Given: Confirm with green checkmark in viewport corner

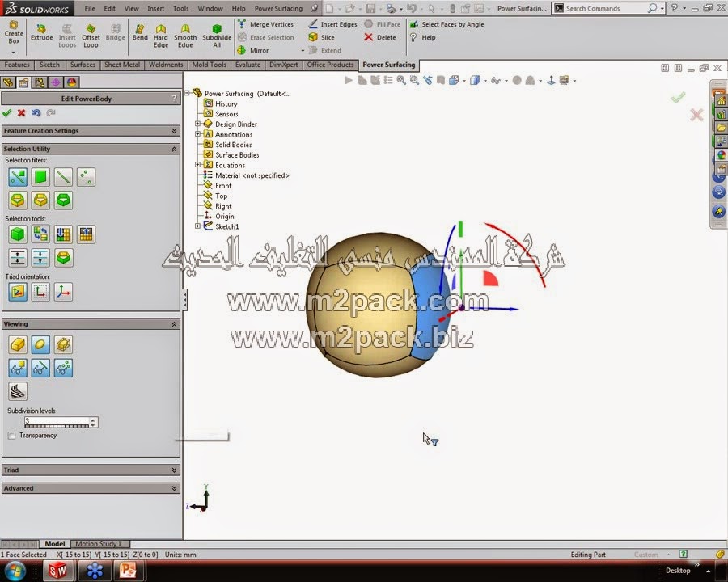Looking at the screenshot, I should coord(678,97).
